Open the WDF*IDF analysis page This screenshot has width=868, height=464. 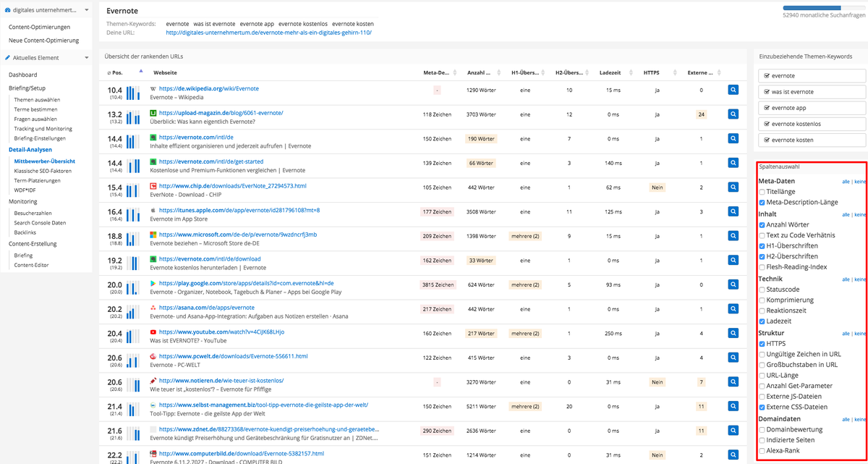[25, 190]
